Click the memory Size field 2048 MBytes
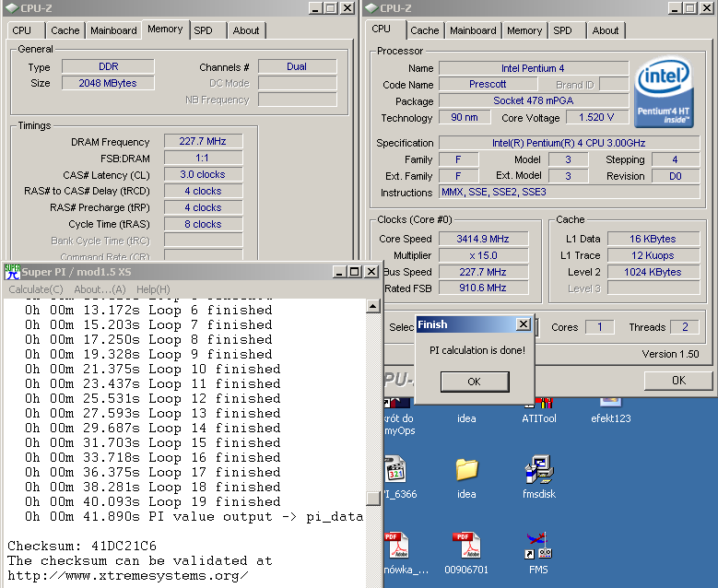Image resolution: width=718 pixels, height=588 pixels. tap(108, 83)
